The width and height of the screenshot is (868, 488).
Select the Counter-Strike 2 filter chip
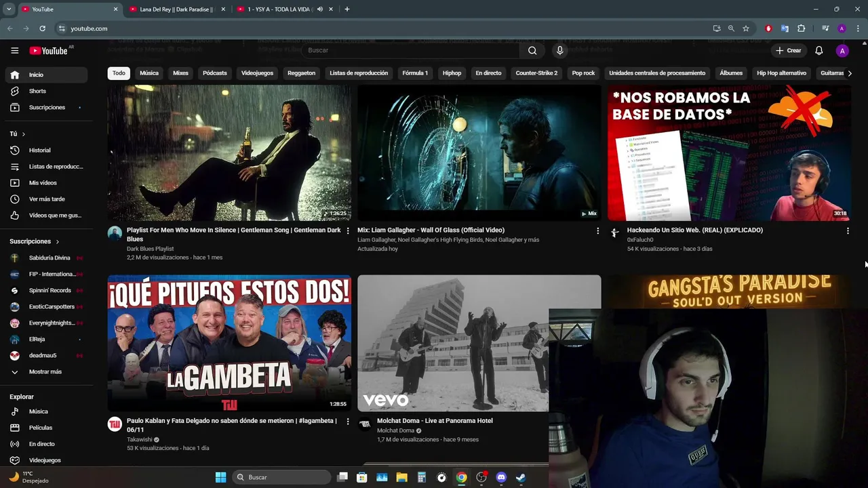536,73
